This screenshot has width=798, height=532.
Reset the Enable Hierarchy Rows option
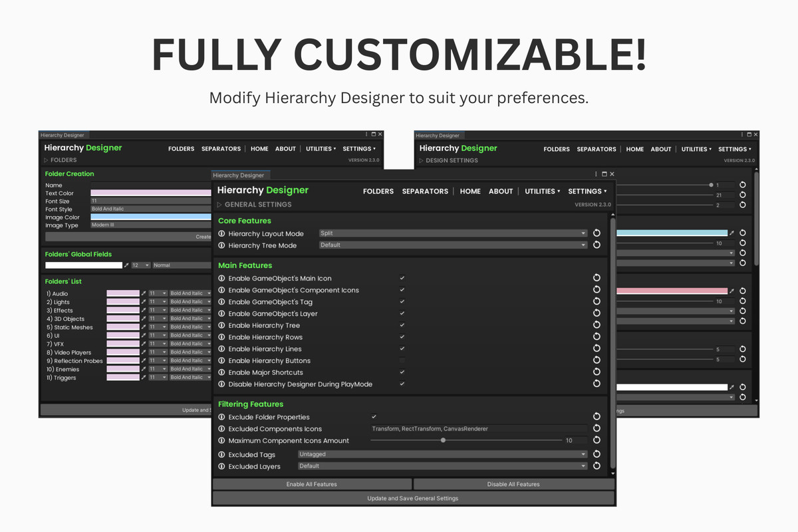[x=597, y=336]
